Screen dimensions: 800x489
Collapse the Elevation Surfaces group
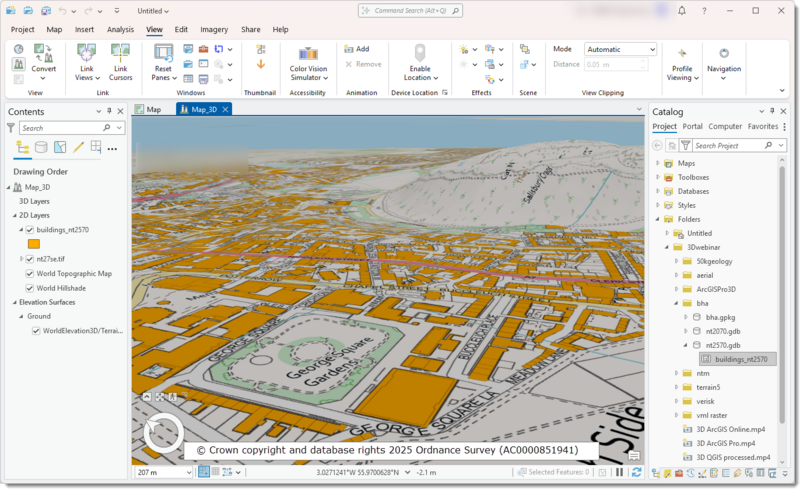15,302
